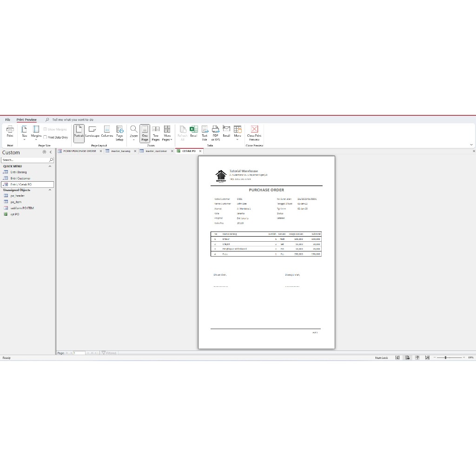Click the Refresh All icon
476x476 pixels.
(x=182, y=133)
